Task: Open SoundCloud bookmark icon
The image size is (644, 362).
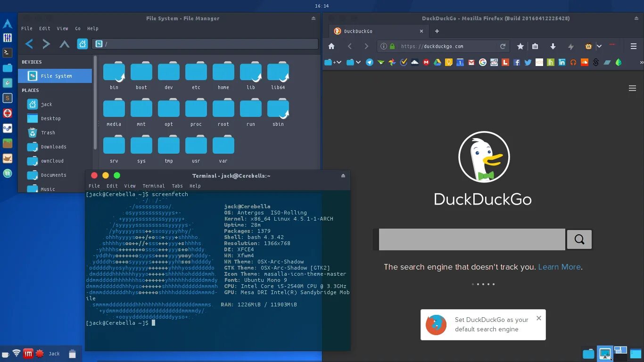Action: 585,62
